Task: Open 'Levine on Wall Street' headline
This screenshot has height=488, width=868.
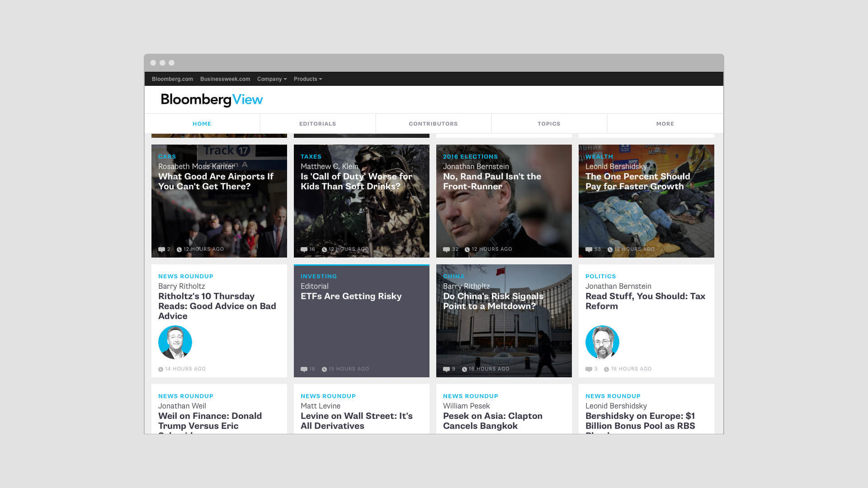Action: pyautogui.click(x=356, y=421)
